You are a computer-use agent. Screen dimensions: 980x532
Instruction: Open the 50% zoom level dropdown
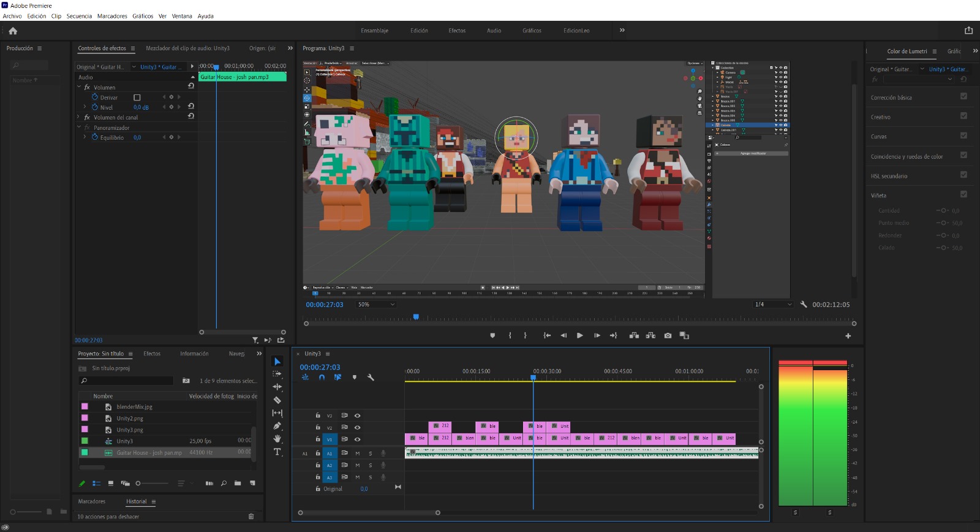377,304
